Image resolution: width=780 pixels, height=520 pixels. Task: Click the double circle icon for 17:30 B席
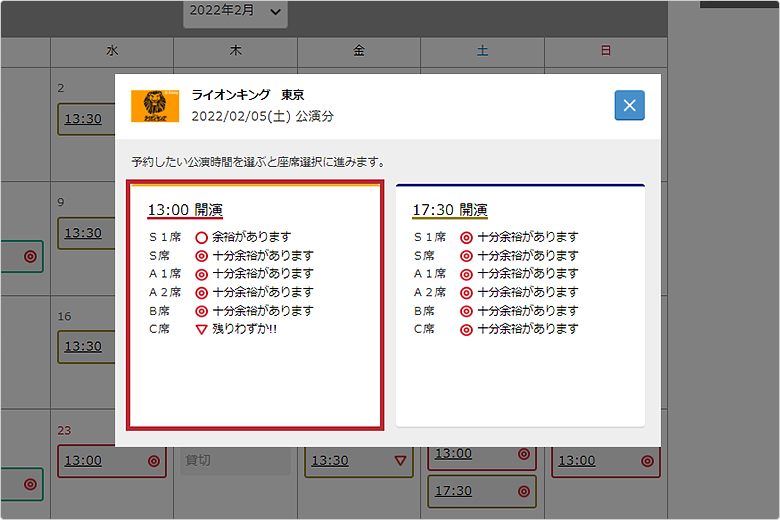pyautogui.click(x=466, y=311)
